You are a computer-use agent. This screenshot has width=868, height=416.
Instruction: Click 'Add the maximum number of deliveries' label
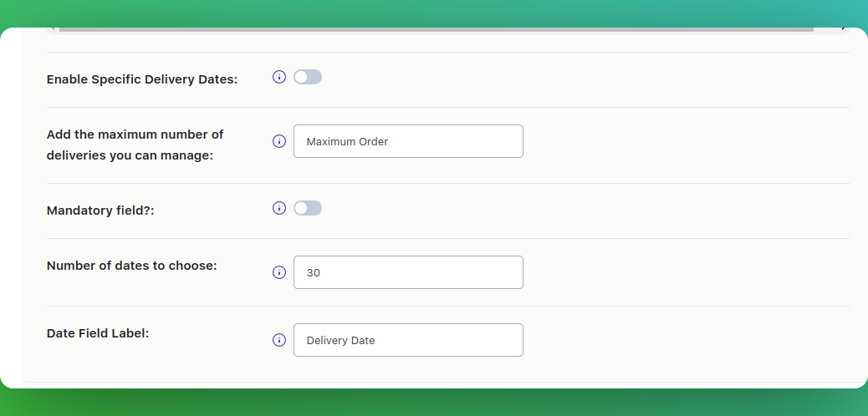(135, 145)
